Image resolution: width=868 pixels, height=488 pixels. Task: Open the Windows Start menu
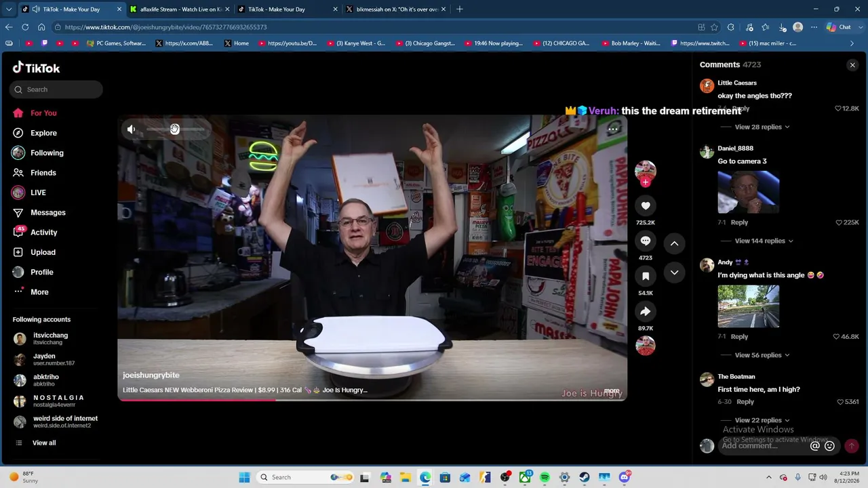245,477
